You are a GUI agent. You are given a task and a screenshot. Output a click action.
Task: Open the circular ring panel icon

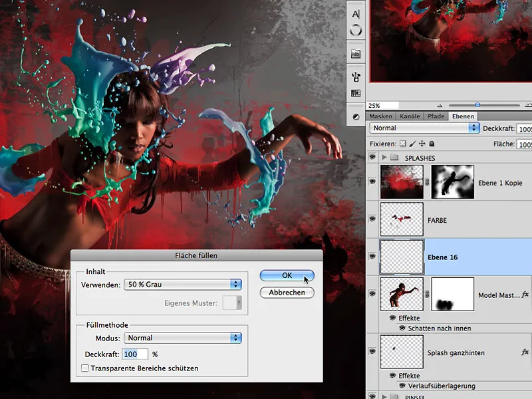click(356, 31)
